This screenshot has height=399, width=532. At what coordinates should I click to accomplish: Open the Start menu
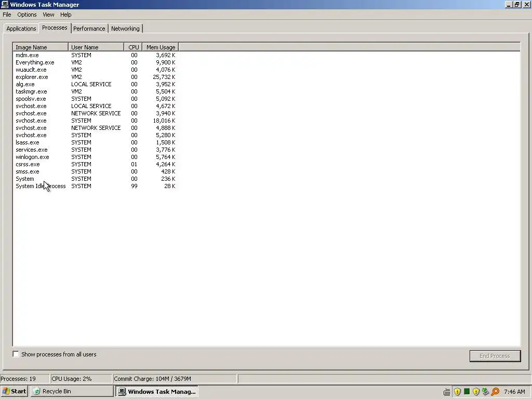point(14,391)
